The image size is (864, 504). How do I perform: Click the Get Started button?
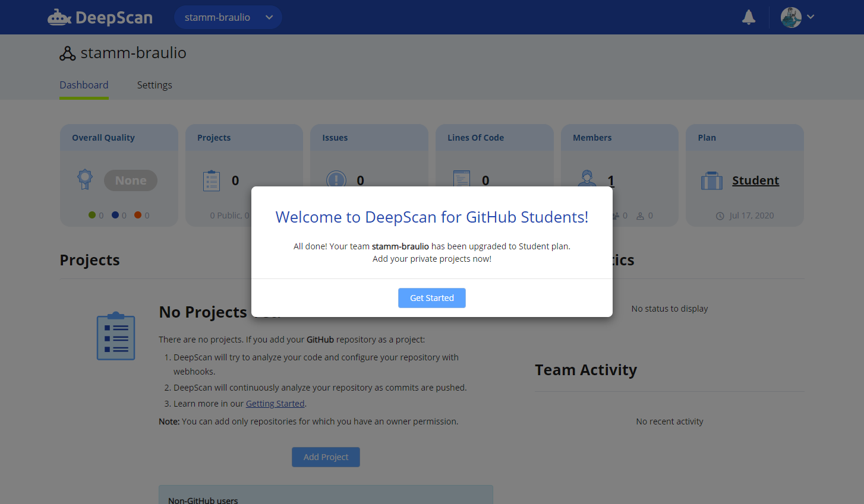pyautogui.click(x=432, y=298)
